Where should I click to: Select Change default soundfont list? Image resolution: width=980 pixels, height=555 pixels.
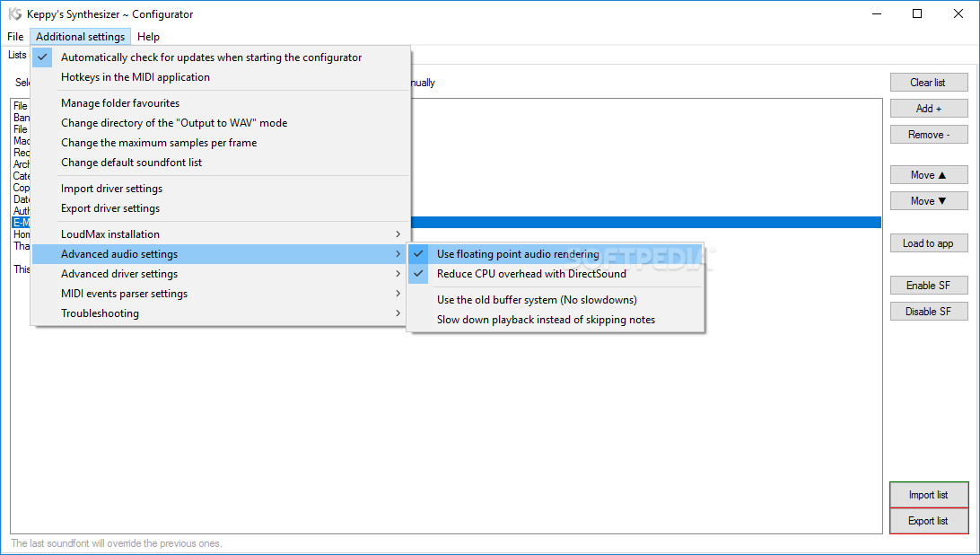[221, 163]
